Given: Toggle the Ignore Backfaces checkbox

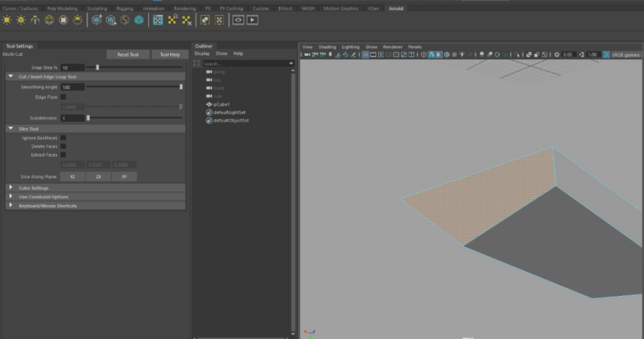Looking at the screenshot, I should coord(64,137).
